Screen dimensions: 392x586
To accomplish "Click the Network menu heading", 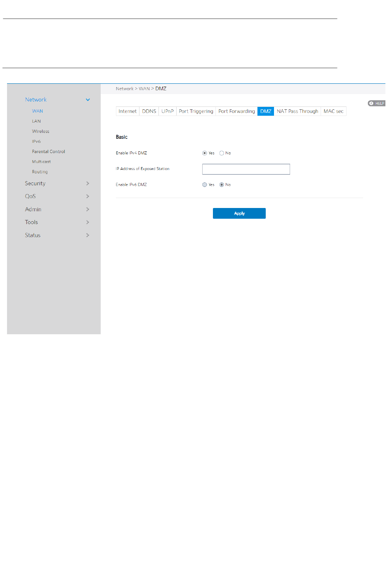I will pyautogui.click(x=36, y=100).
